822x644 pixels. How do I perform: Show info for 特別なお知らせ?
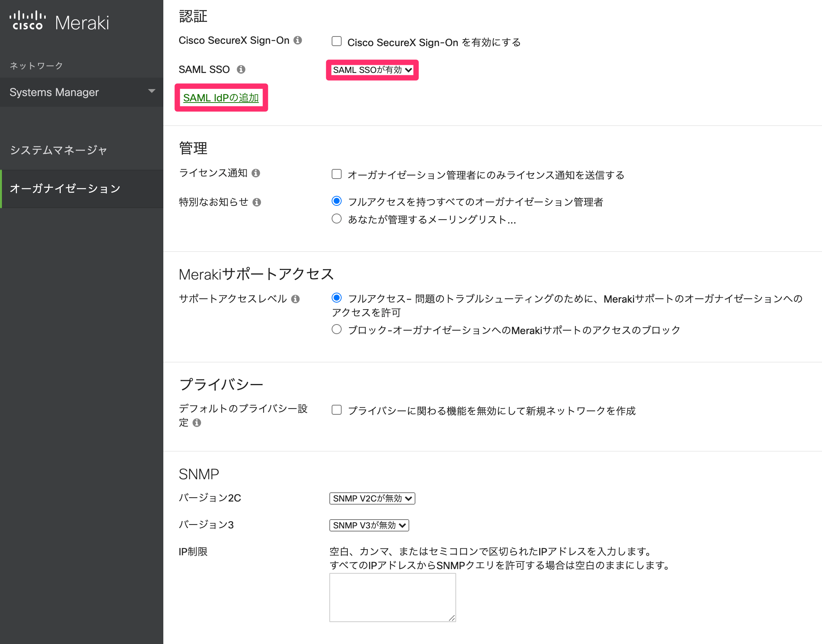tap(257, 202)
